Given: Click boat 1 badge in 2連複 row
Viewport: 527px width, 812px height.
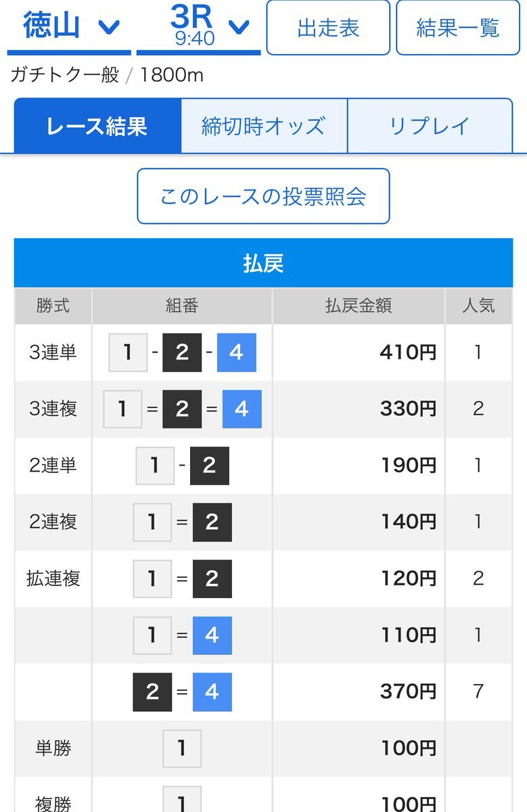Looking at the screenshot, I should [152, 522].
